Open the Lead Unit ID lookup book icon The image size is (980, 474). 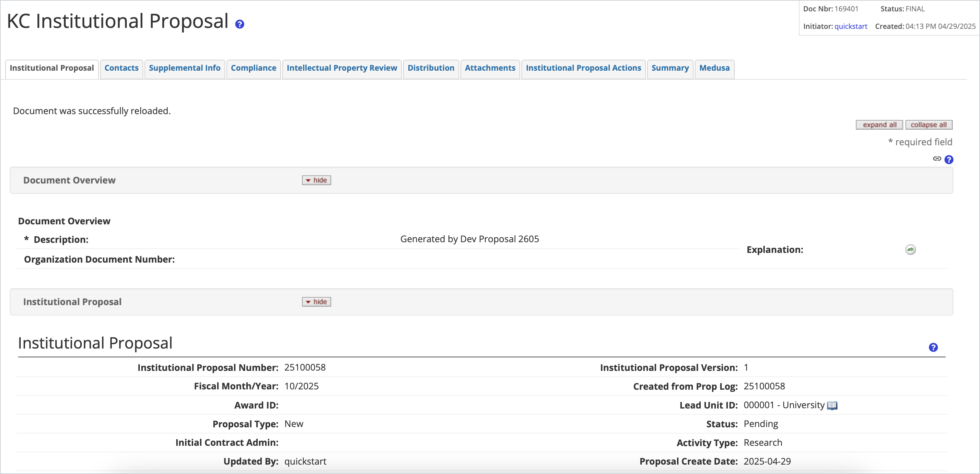832,405
